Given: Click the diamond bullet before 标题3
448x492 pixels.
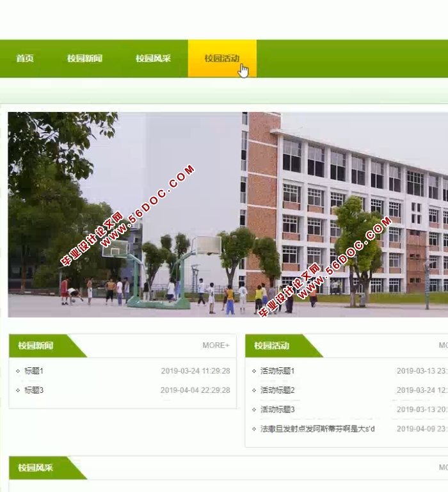Looking at the screenshot, I should [x=18, y=390].
